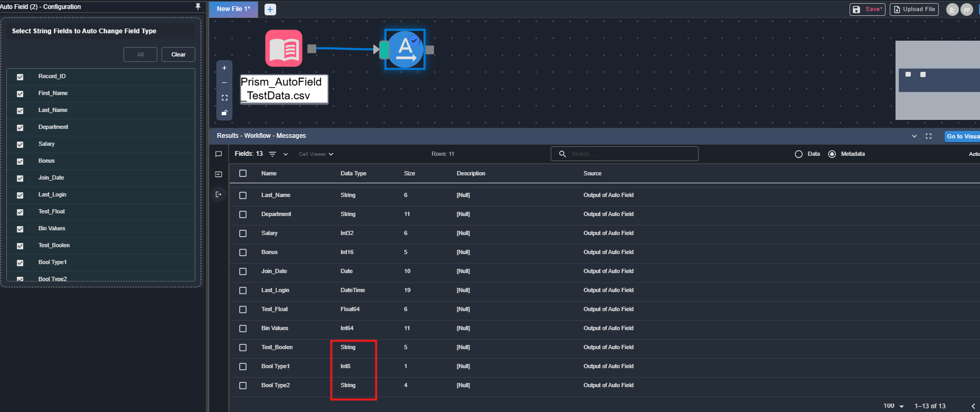This screenshot has width=980, height=412.
Task: Check the Bonus row checkbox in the results
Action: pyautogui.click(x=243, y=252)
